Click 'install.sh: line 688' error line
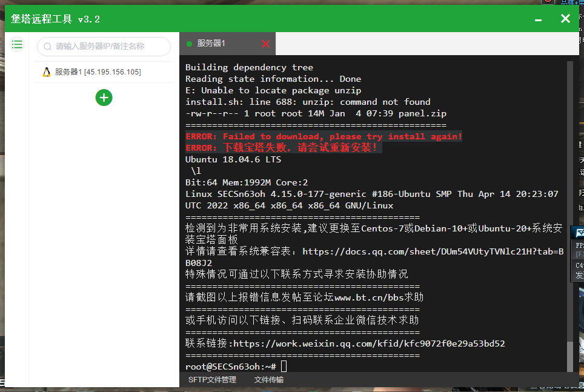 pos(308,102)
